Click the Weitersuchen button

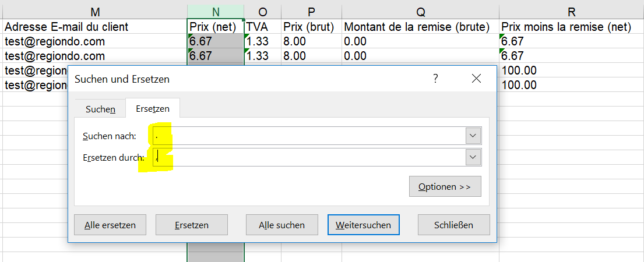364,225
